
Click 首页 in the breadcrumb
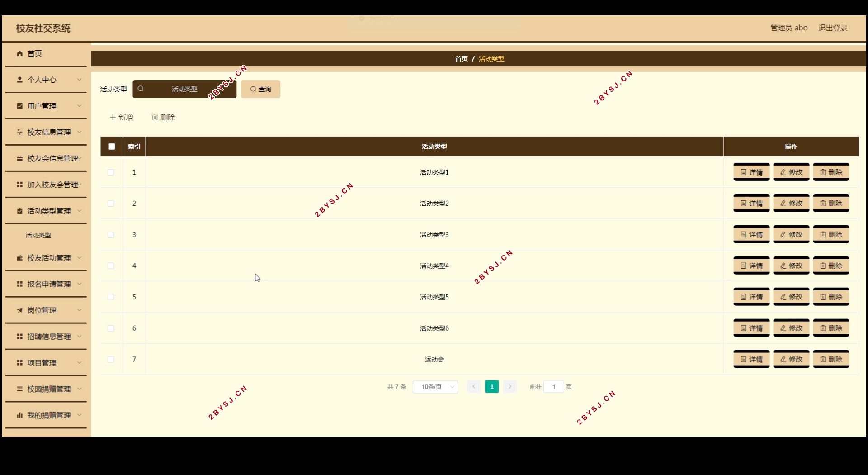point(461,59)
